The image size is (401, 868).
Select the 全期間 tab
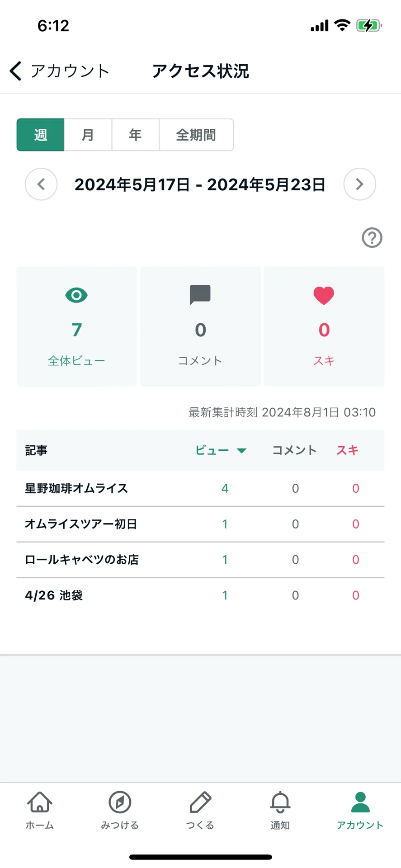point(196,135)
